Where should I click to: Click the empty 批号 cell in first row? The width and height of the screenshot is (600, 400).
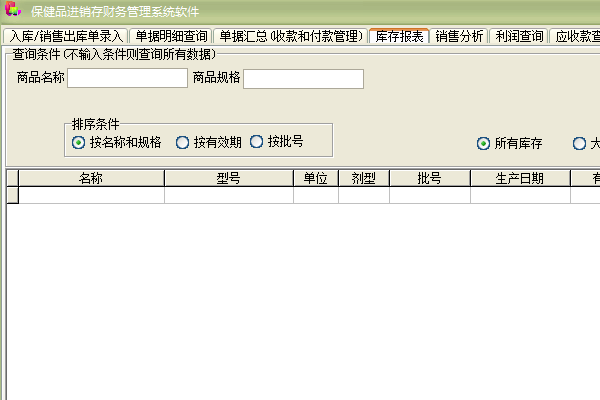click(x=430, y=195)
